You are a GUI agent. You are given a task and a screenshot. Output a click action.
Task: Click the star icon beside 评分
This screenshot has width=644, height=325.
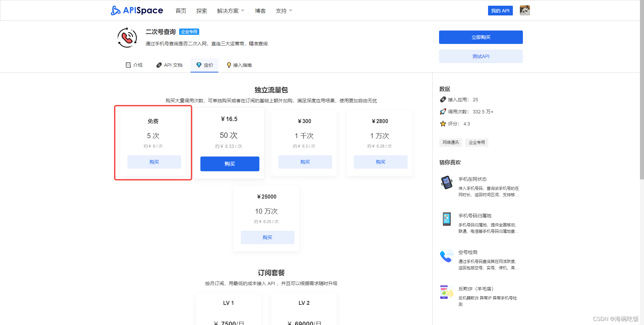[x=443, y=124]
